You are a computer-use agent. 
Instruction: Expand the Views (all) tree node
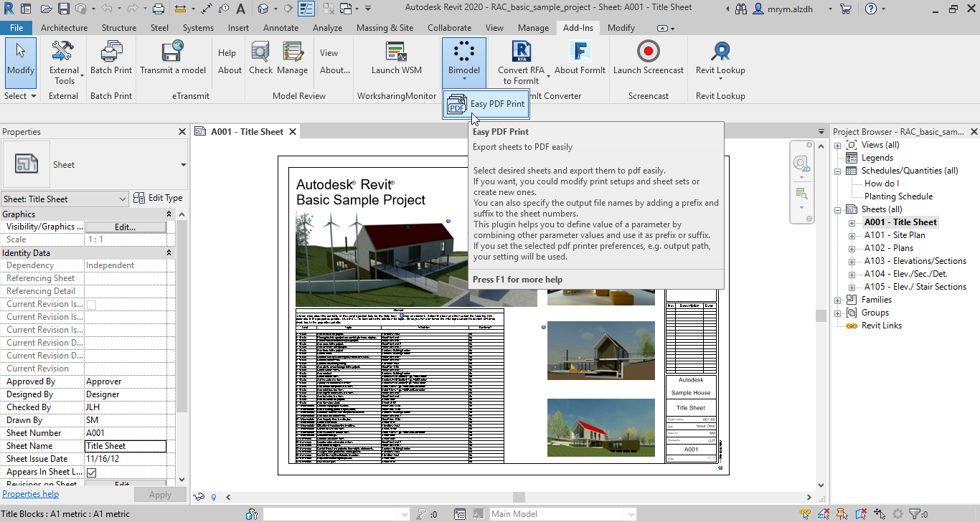pyautogui.click(x=838, y=145)
